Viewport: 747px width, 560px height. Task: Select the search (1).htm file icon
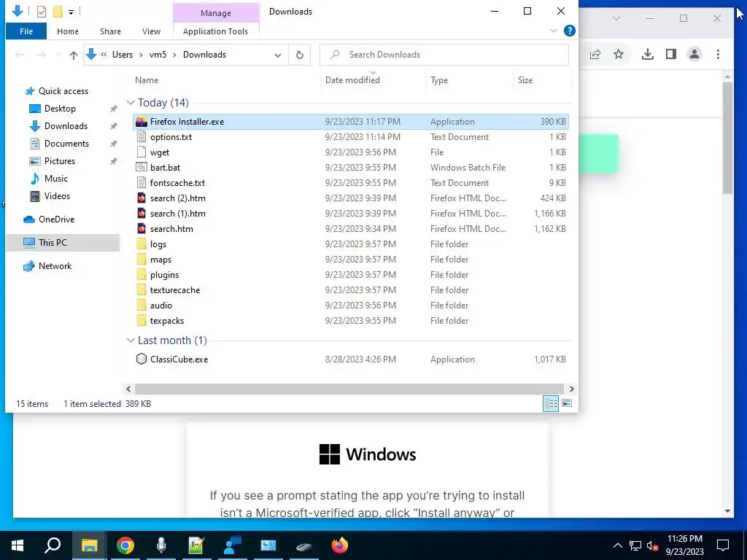tap(142, 214)
